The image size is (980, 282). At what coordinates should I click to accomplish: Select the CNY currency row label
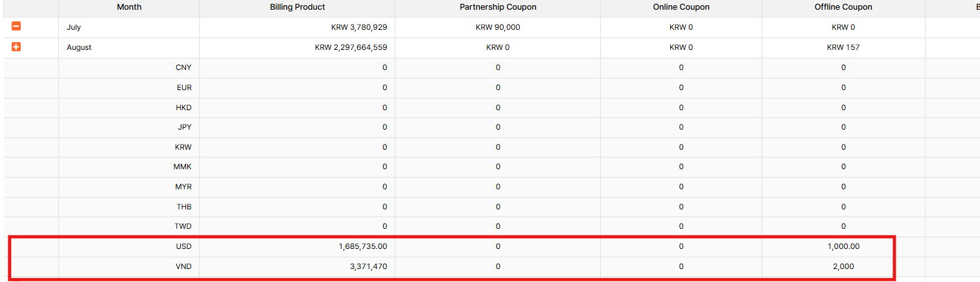click(183, 67)
